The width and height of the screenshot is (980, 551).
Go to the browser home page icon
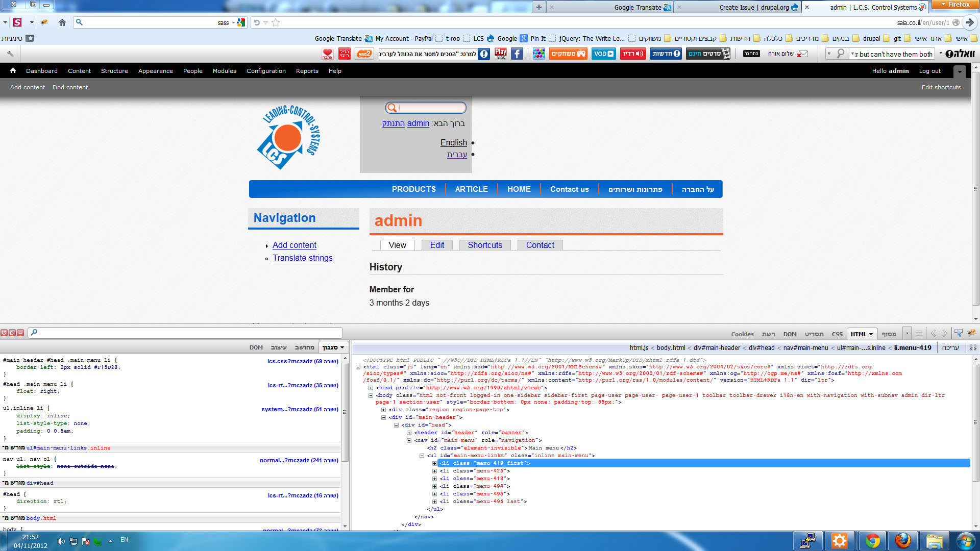click(62, 22)
